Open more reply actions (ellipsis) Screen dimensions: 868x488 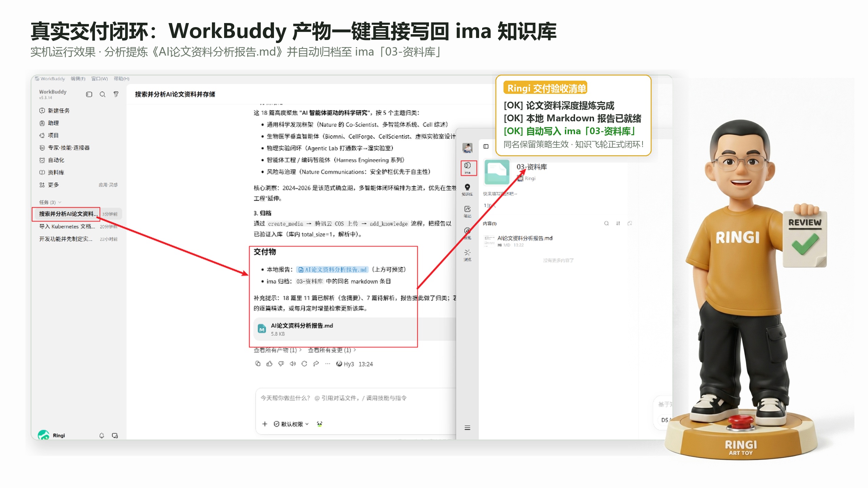[x=328, y=364]
